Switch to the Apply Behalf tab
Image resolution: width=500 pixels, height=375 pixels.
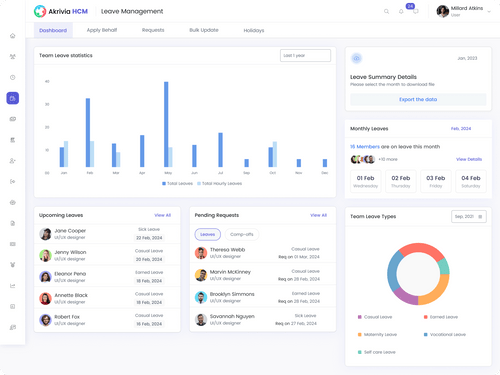[x=102, y=30]
